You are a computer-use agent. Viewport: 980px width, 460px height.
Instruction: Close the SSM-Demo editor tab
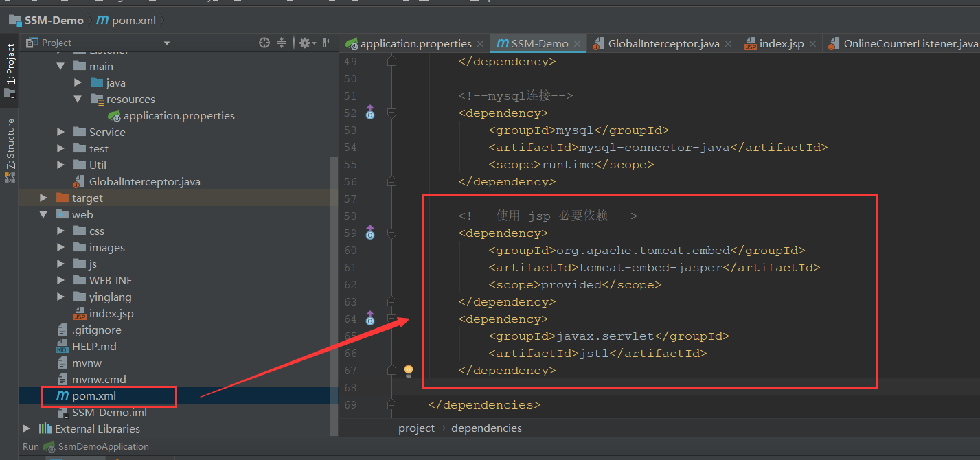pyautogui.click(x=578, y=44)
